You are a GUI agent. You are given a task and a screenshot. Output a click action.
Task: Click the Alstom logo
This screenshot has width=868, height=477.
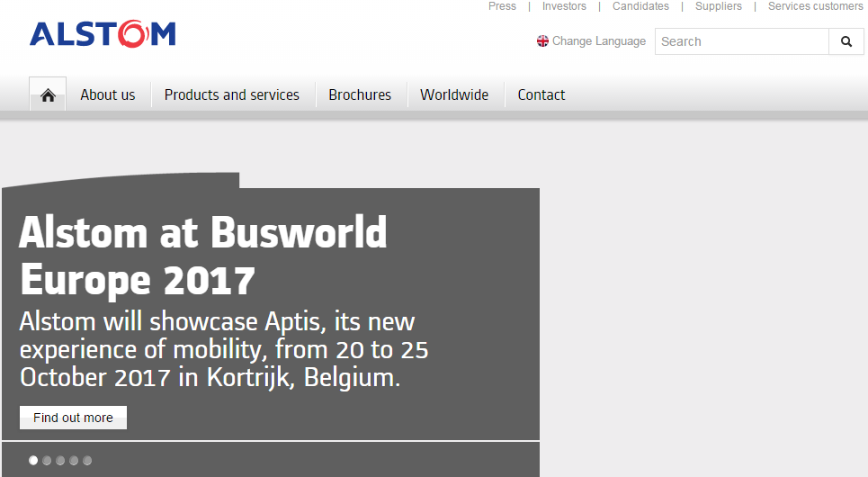point(103,34)
